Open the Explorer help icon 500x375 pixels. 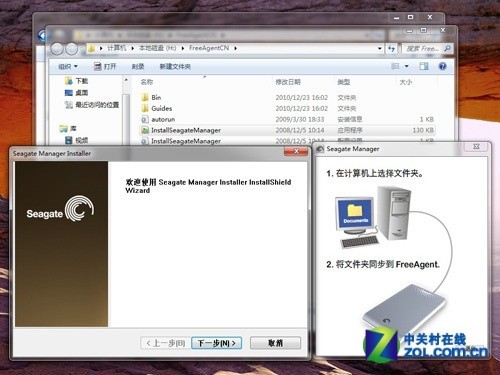442,66
